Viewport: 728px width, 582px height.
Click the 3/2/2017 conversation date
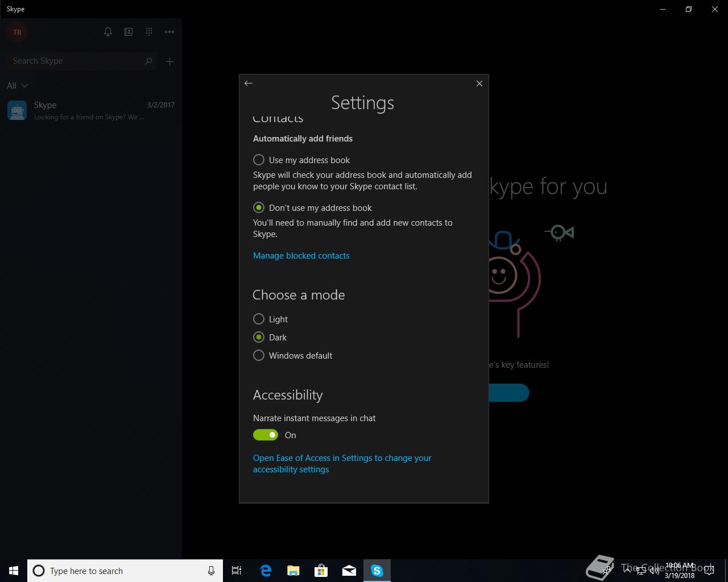click(x=161, y=105)
